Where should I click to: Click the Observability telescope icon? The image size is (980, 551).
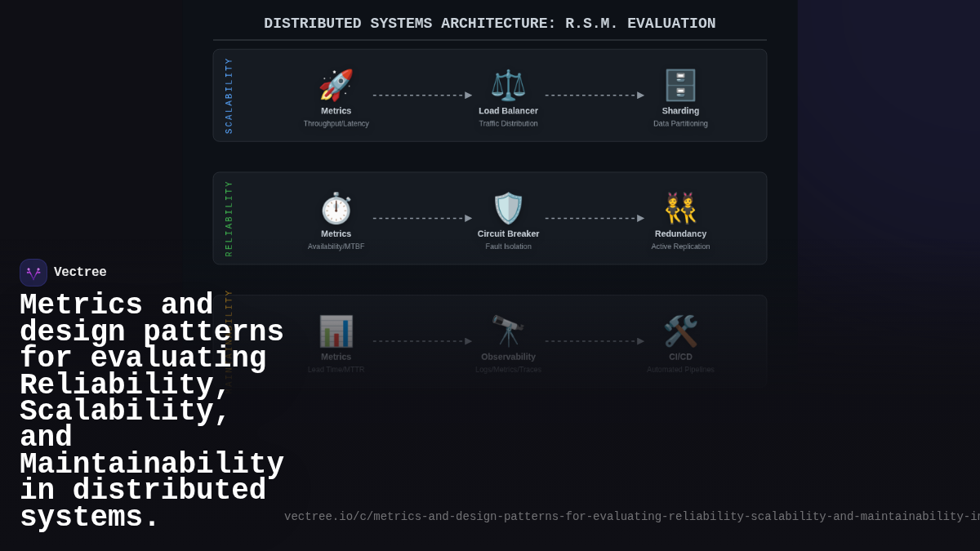(508, 331)
